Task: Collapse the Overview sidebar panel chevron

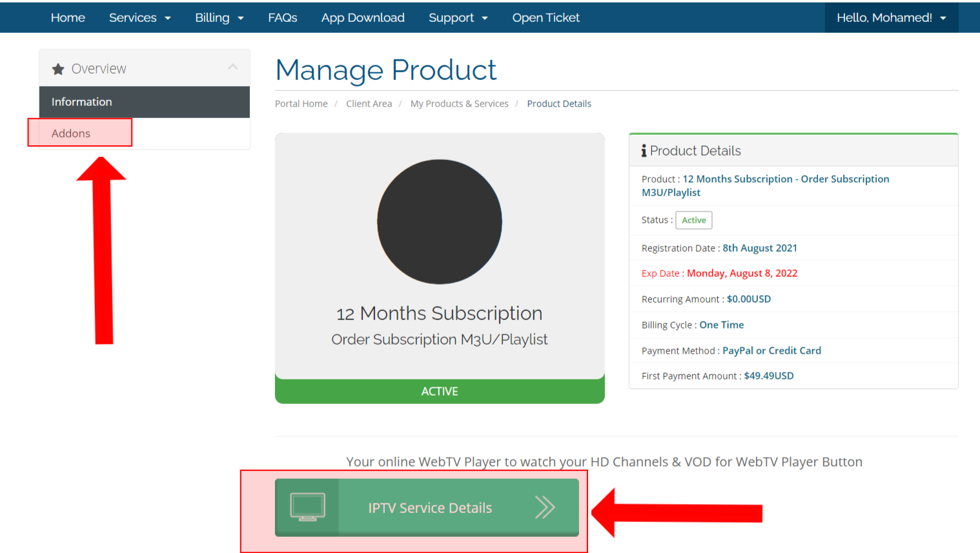Action: 233,67
